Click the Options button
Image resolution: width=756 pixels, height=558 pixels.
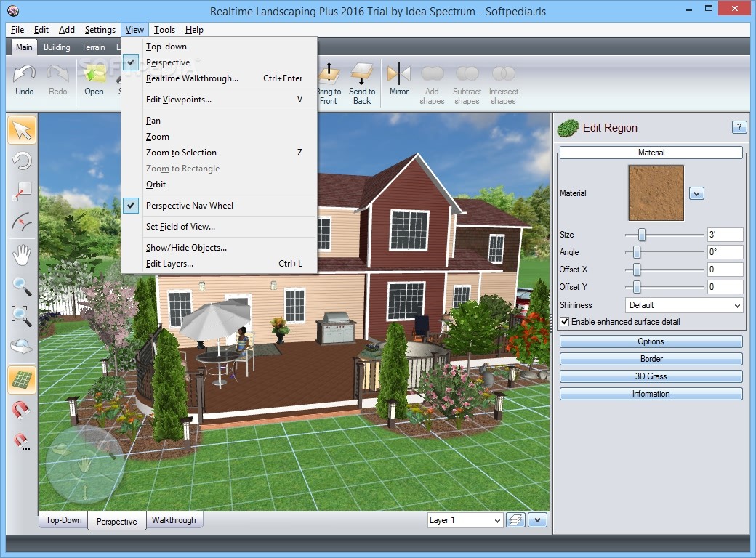(x=651, y=341)
